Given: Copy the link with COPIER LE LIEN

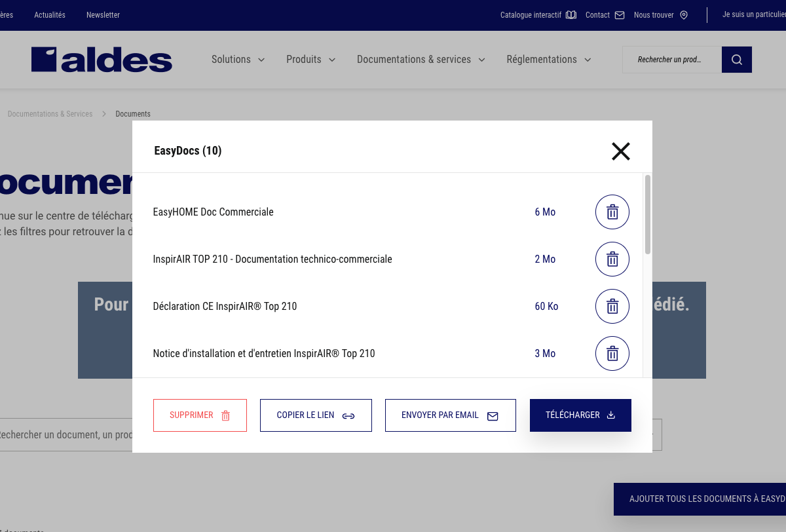Looking at the screenshot, I should point(316,415).
